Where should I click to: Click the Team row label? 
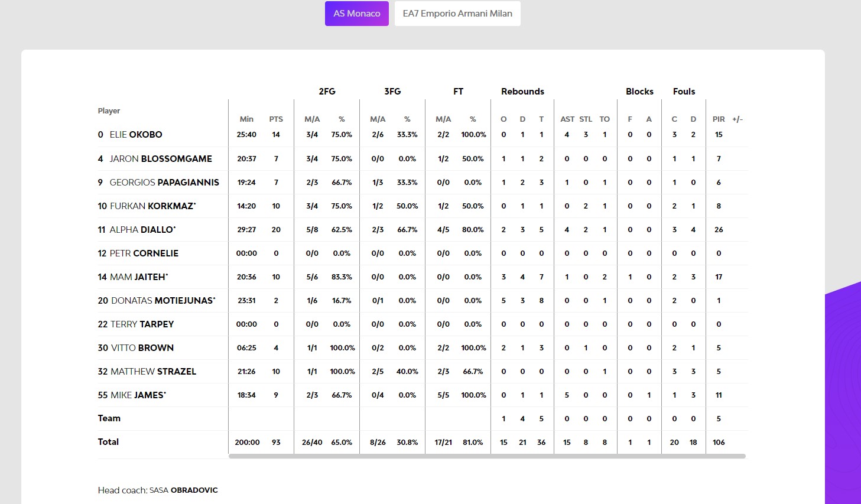[x=109, y=418]
